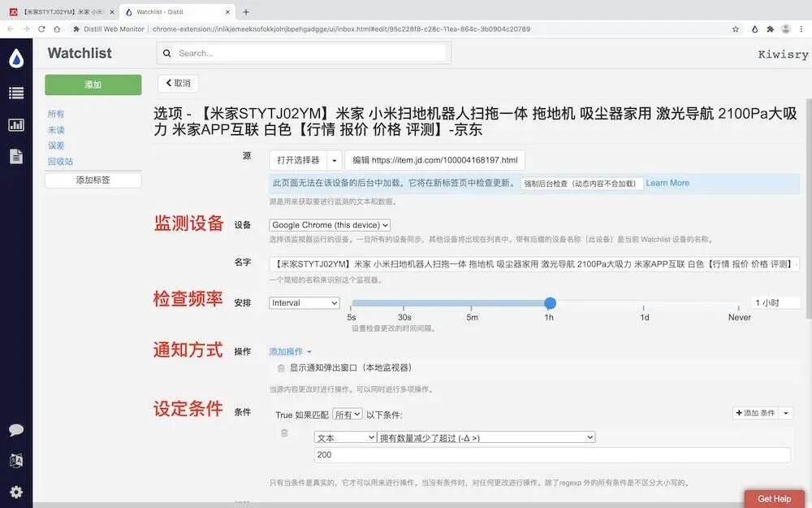Open the 文本 condition type dropdown
This screenshot has width=812, height=508.
point(345,437)
